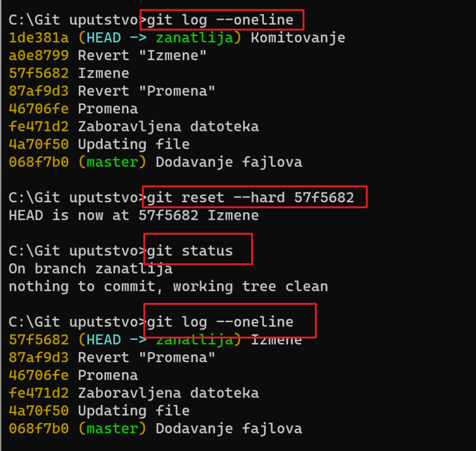Click the bottom HEAD -> zanatlija label

coord(160,340)
